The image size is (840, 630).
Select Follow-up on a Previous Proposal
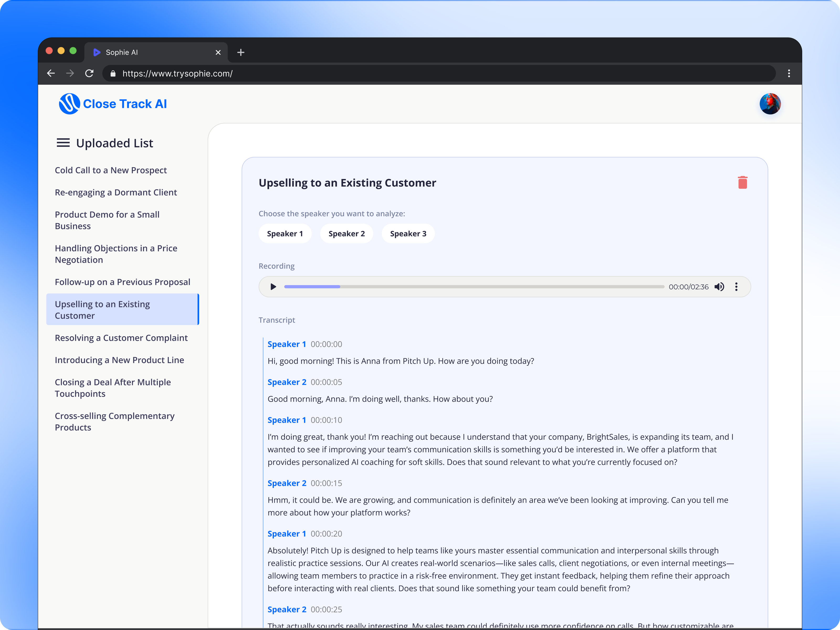pyautogui.click(x=122, y=282)
